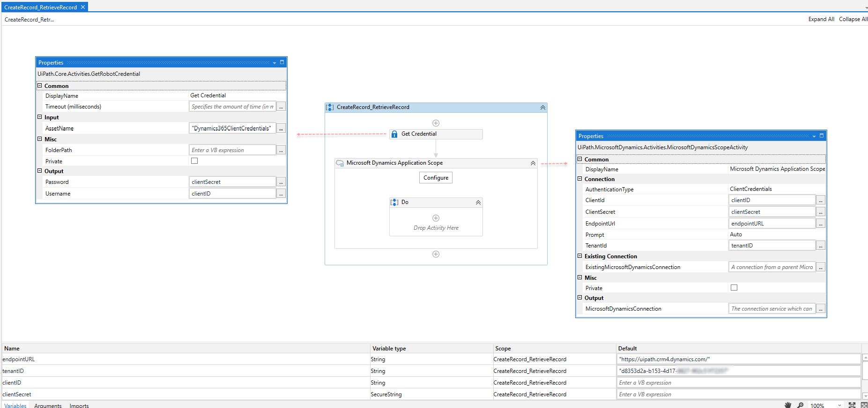Click the CreateRecord_Retr... breadcrumb
This screenshot has height=408, width=868.
click(30, 20)
